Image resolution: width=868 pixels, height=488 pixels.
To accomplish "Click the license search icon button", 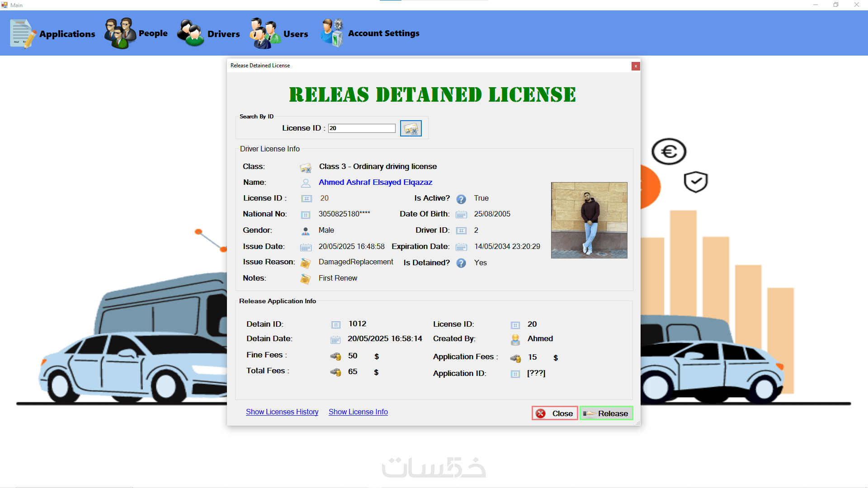I will point(410,128).
